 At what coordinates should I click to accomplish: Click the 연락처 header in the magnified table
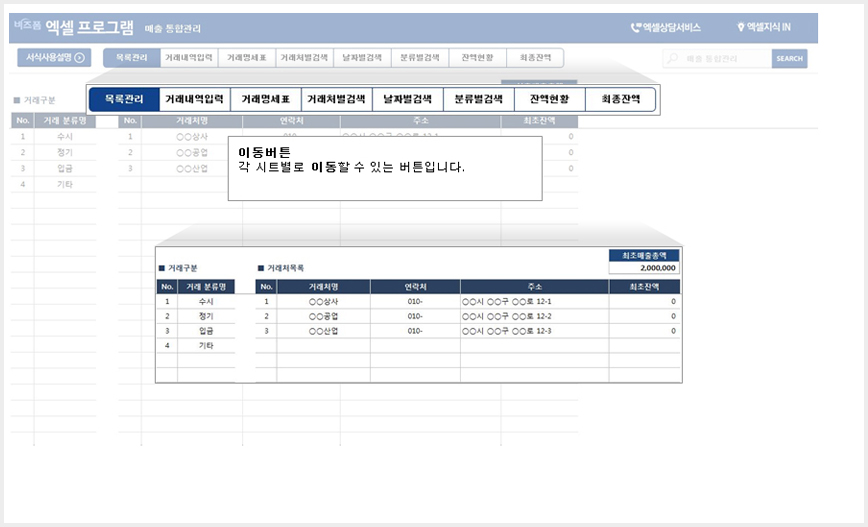pos(415,287)
